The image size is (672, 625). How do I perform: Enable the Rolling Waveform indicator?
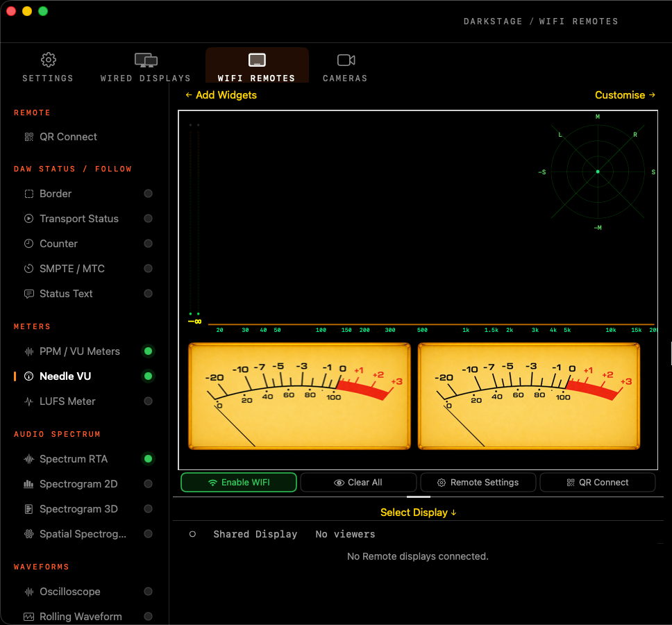pos(149,617)
